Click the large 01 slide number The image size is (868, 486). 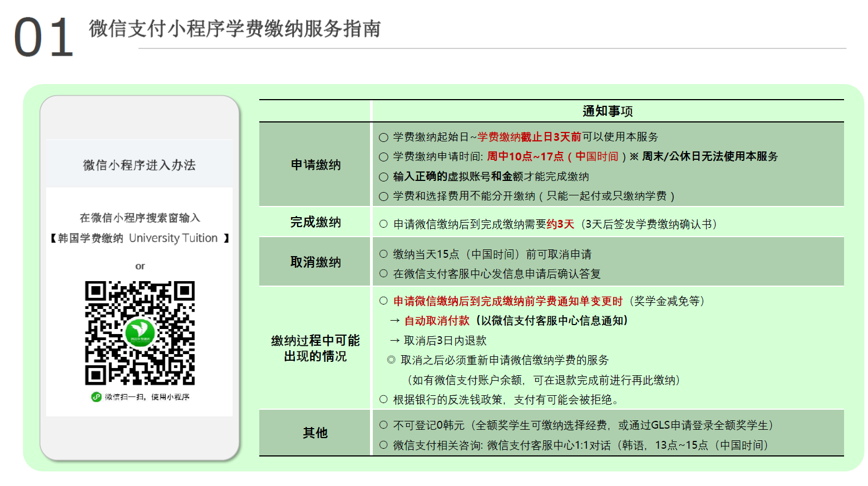(43, 38)
